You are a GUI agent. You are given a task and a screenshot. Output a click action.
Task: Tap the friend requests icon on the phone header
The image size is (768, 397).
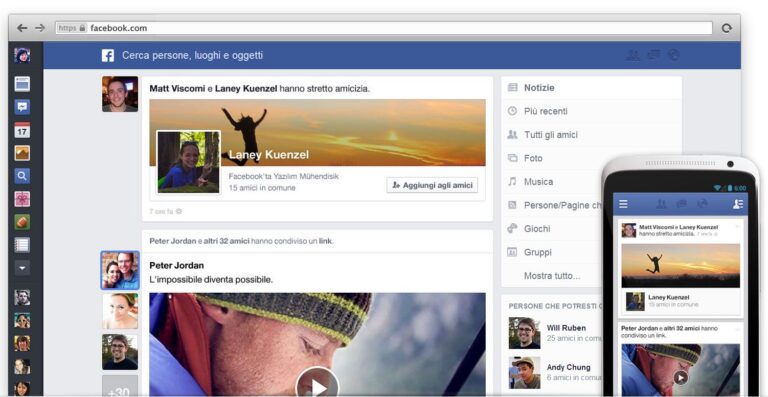[x=661, y=204]
